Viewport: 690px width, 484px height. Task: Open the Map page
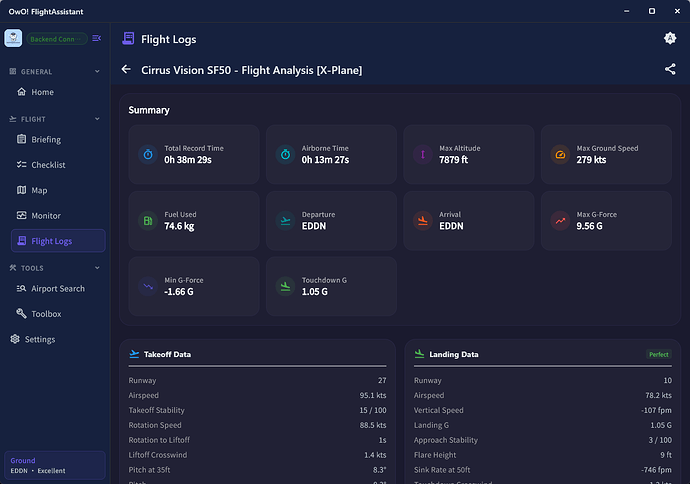pos(58,191)
